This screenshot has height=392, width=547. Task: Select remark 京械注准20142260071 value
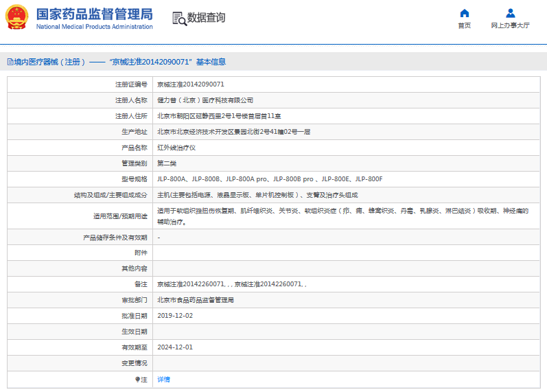[x=232, y=284]
